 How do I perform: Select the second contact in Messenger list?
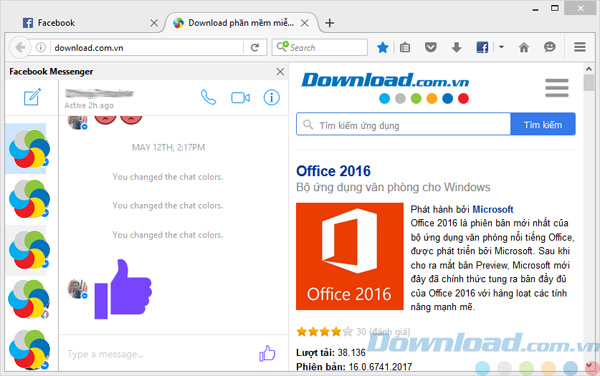click(29, 199)
